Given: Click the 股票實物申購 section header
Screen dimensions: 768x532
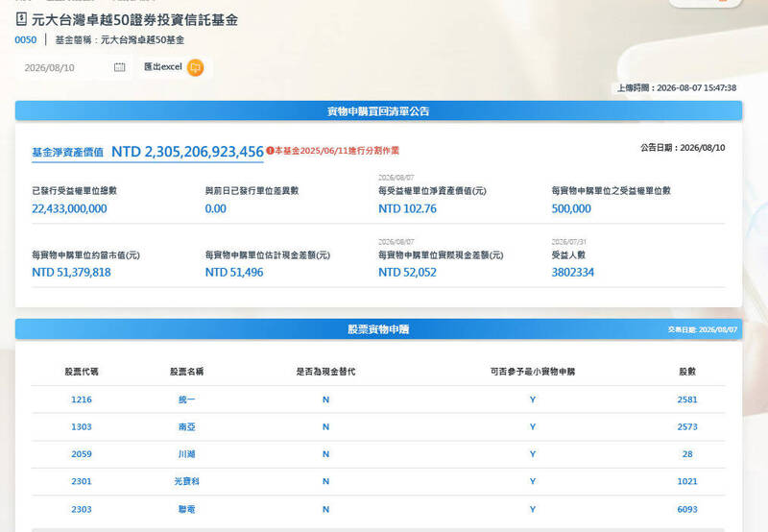Looking at the screenshot, I should (378, 329).
